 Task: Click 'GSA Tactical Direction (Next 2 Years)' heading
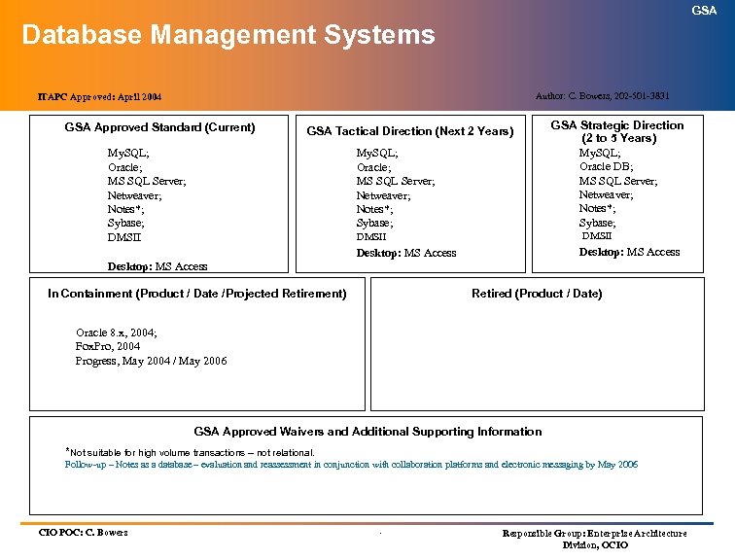click(410, 131)
